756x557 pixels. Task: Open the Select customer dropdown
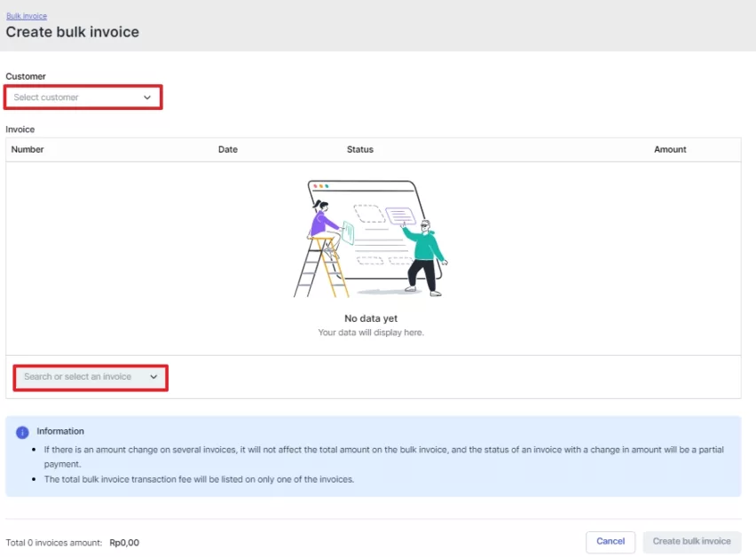(83, 98)
